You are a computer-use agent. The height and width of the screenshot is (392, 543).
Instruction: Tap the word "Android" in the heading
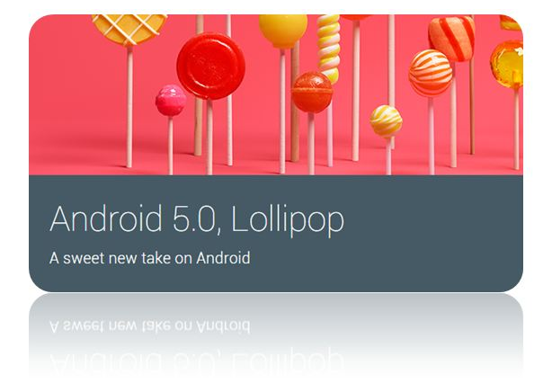[106, 218]
